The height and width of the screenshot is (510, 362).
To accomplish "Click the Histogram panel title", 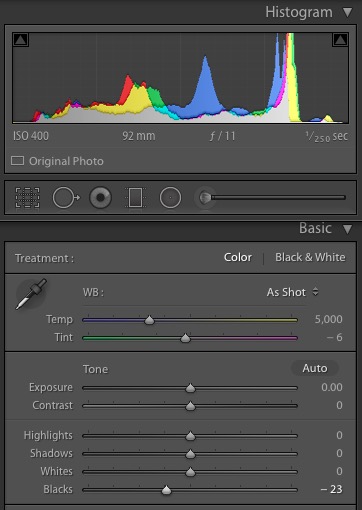I will 299,12.
